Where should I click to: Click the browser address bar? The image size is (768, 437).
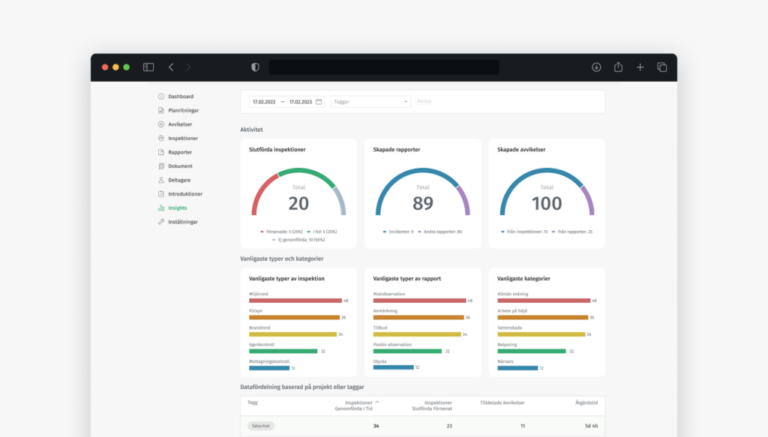tap(383, 67)
